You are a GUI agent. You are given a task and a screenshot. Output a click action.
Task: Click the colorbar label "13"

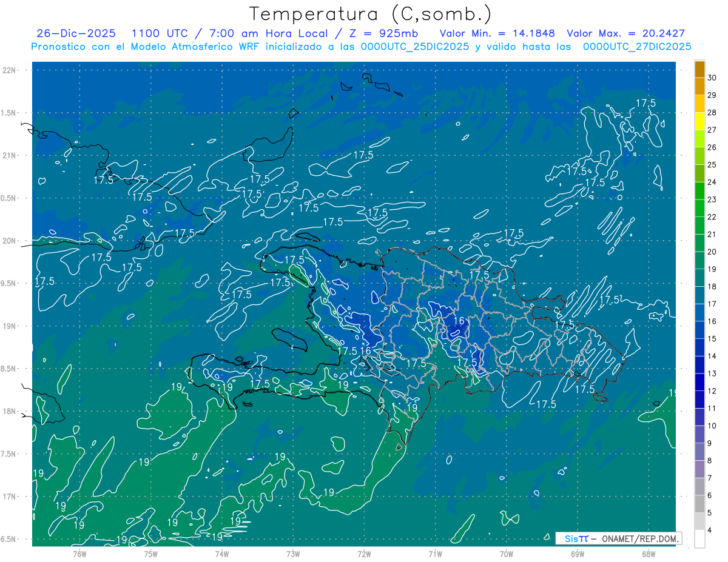click(x=712, y=373)
